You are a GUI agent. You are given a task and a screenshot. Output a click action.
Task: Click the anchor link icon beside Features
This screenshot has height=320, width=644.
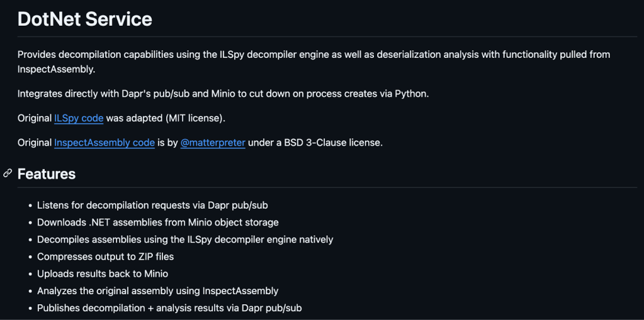pos(8,173)
